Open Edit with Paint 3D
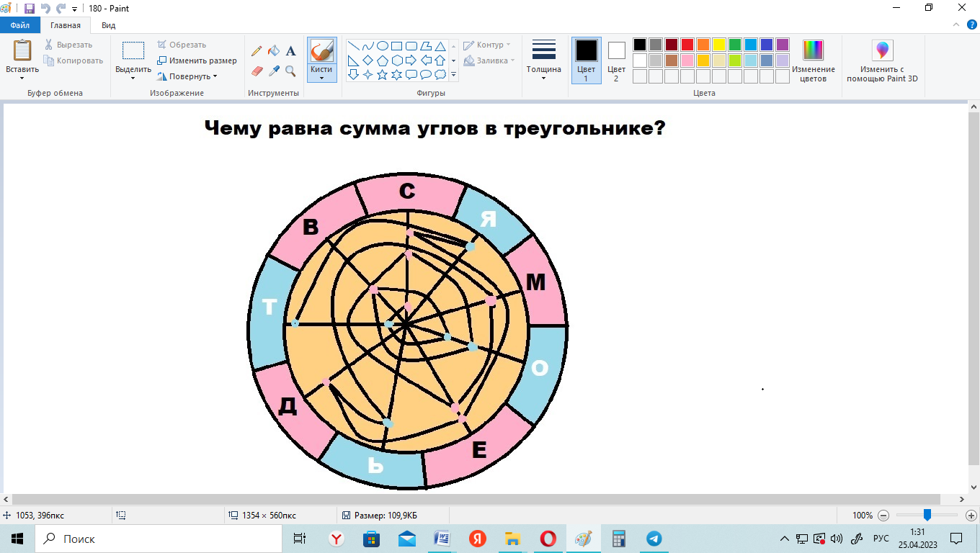 pos(881,60)
